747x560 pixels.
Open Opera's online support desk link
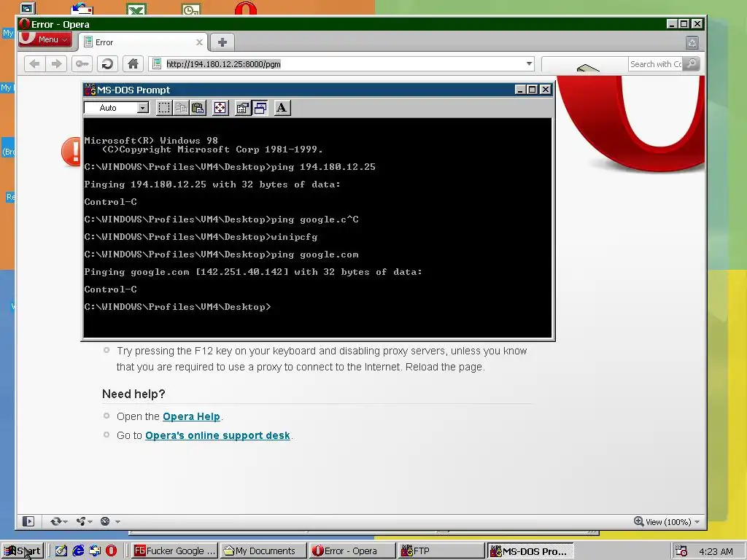[217, 435]
